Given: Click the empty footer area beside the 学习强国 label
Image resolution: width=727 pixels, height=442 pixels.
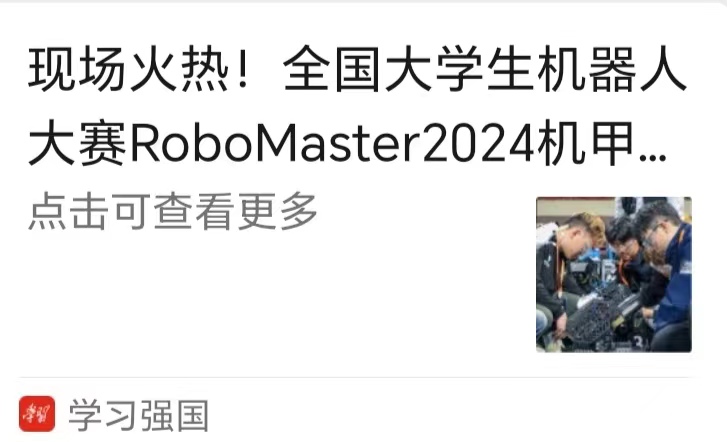Looking at the screenshot, I should coord(464,415).
